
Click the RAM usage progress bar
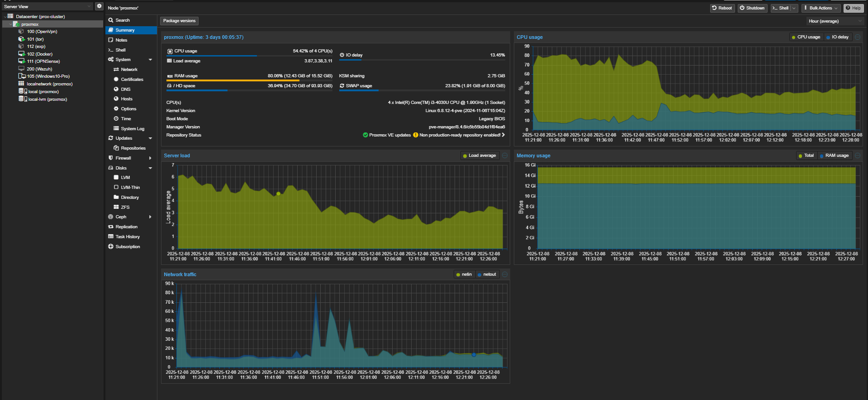[249, 80]
